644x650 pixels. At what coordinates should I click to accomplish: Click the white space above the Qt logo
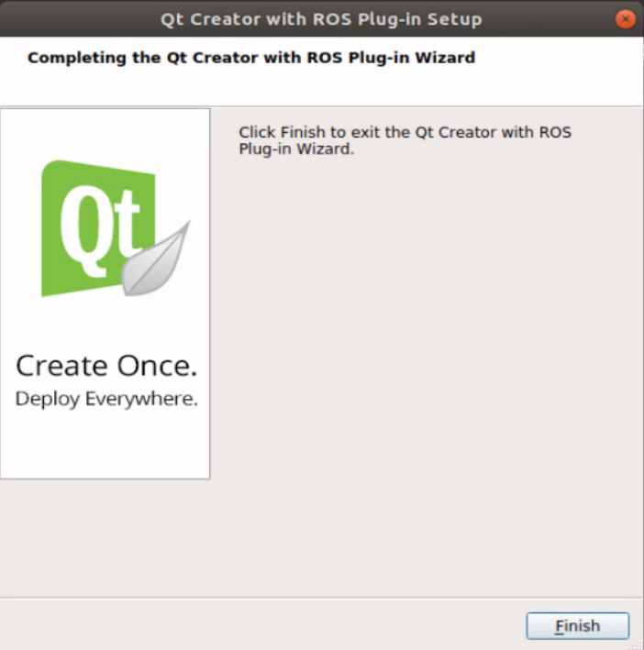point(105,134)
